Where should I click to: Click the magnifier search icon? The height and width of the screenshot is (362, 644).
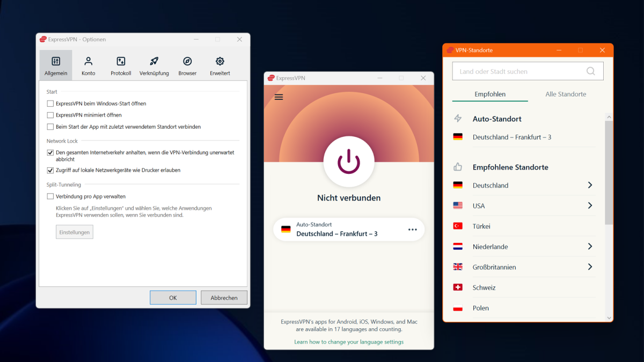click(591, 71)
